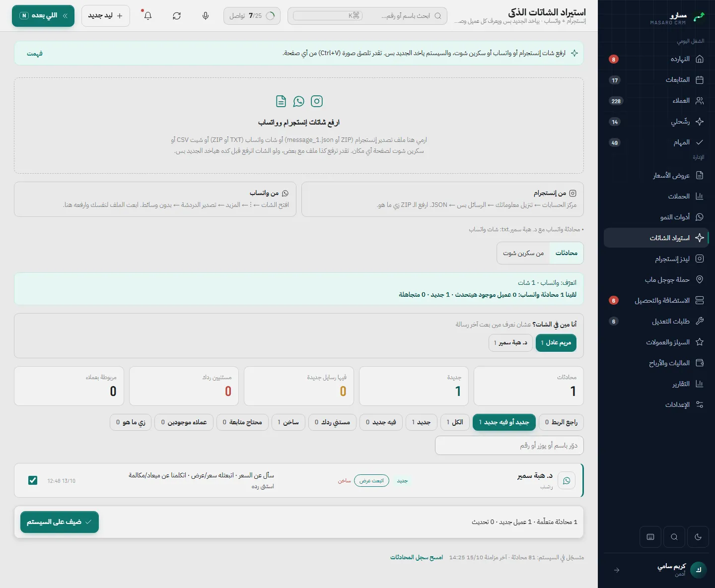Filter by محتاج متابعة
Screen dimensions: 715x588
(x=242, y=422)
